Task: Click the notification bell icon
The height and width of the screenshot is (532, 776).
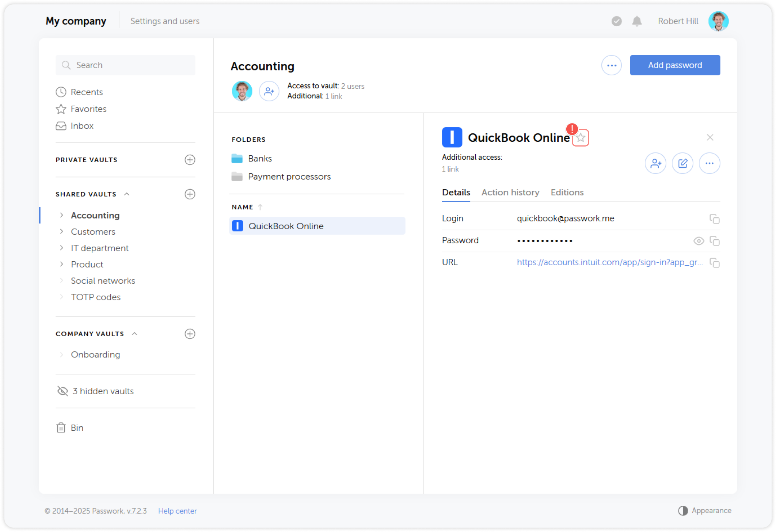Action: pyautogui.click(x=637, y=21)
